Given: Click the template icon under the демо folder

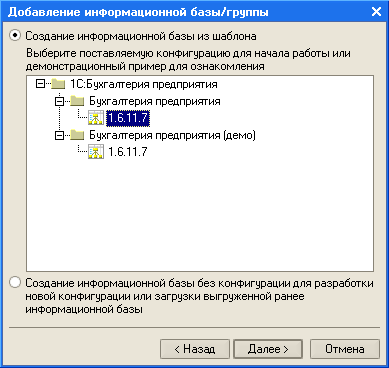Looking at the screenshot, I should pos(96,152).
